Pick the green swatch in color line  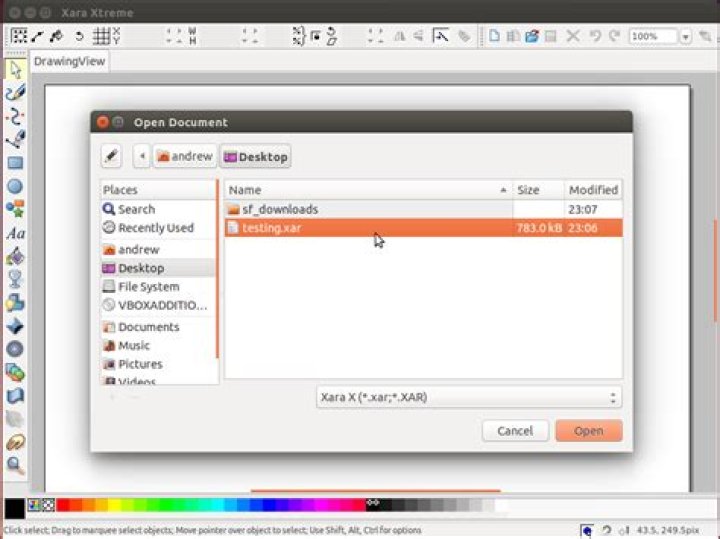(166, 505)
